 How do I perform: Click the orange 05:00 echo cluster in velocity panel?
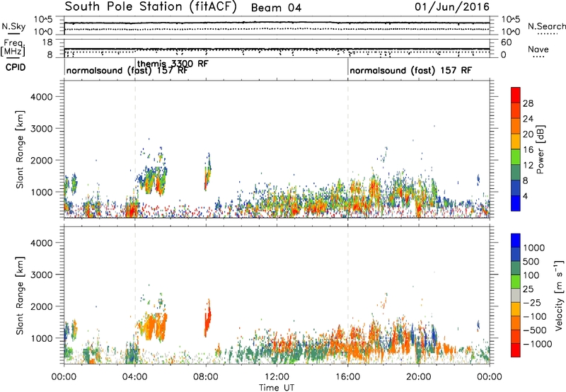153,326
